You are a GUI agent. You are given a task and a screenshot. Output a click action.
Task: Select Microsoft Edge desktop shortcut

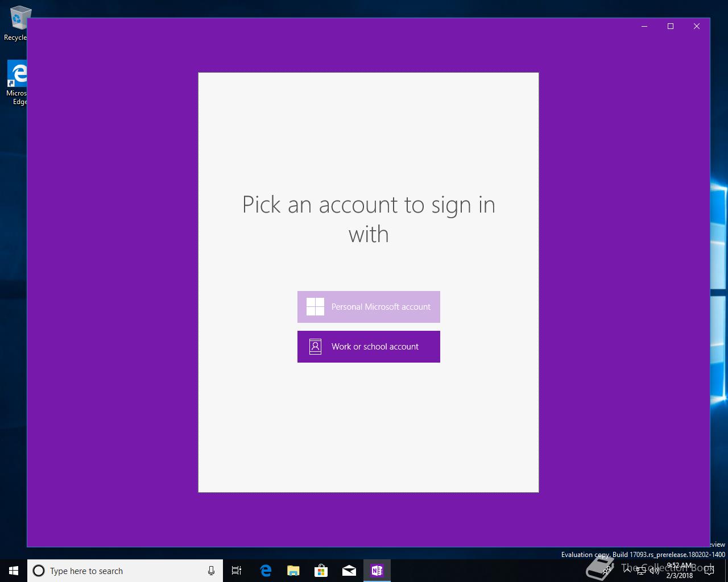(17, 83)
